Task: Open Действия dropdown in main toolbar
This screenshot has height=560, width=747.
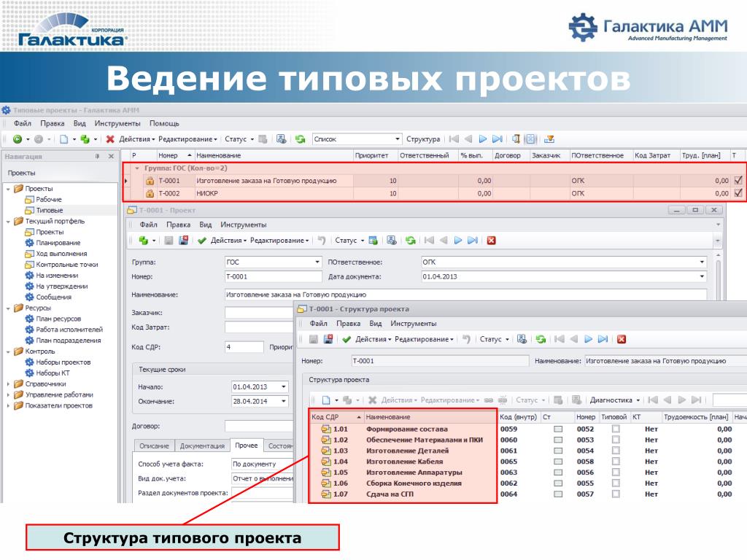Action: coord(136,139)
